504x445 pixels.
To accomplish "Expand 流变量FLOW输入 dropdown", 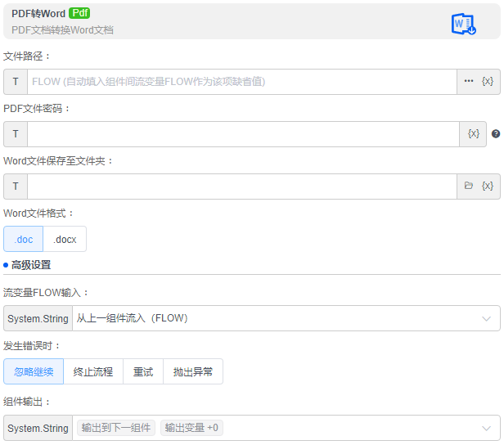I will click(487, 318).
